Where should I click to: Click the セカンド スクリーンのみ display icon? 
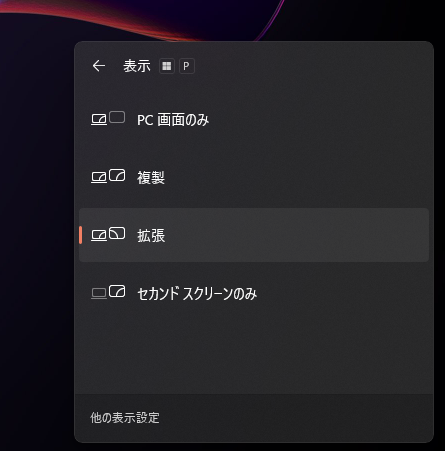[x=108, y=292]
